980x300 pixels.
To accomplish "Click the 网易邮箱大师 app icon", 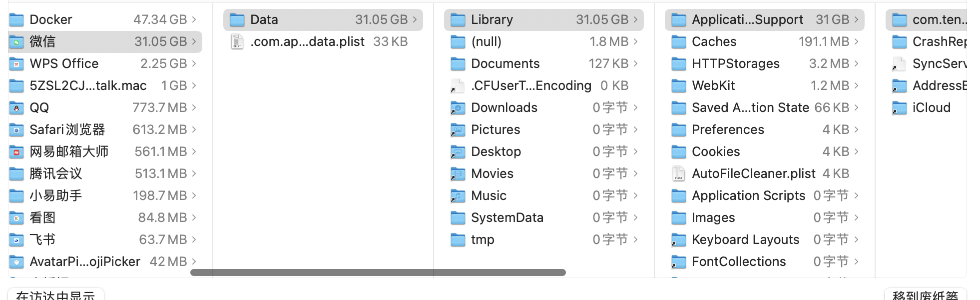I will (x=16, y=151).
